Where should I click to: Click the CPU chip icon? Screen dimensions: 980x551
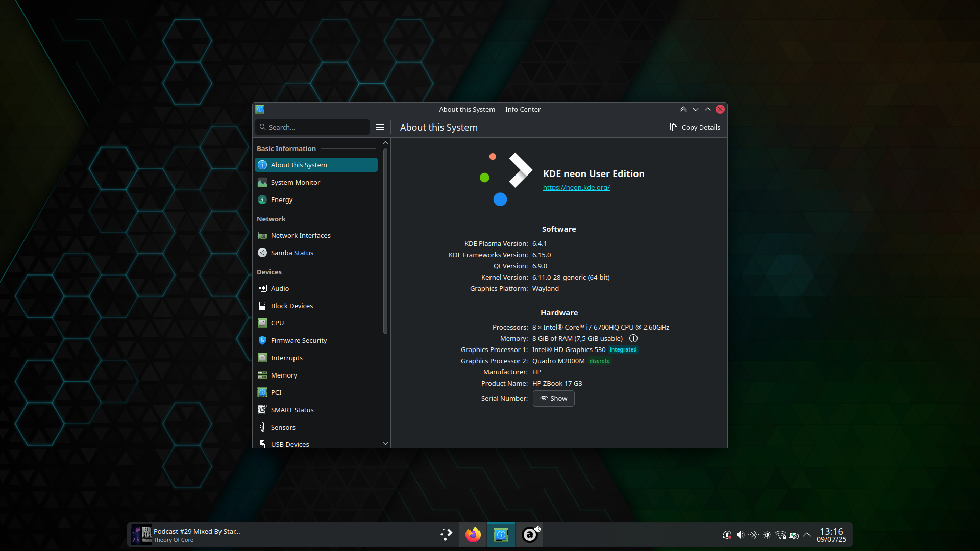(x=262, y=323)
